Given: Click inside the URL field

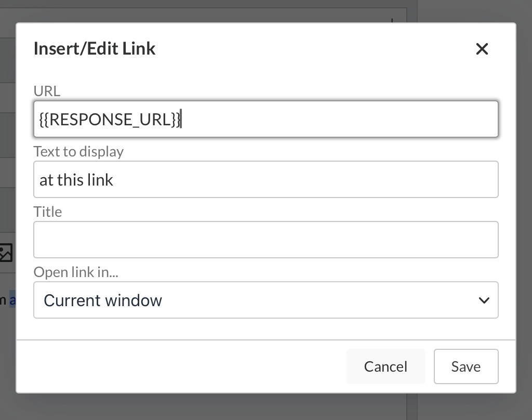Looking at the screenshot, I should coord(266,119).
